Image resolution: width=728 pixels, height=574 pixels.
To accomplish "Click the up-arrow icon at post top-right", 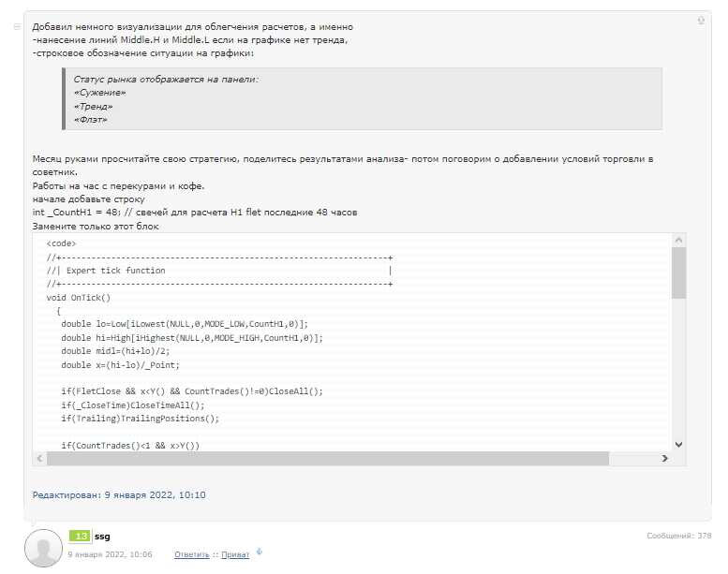I will (701, 20).
